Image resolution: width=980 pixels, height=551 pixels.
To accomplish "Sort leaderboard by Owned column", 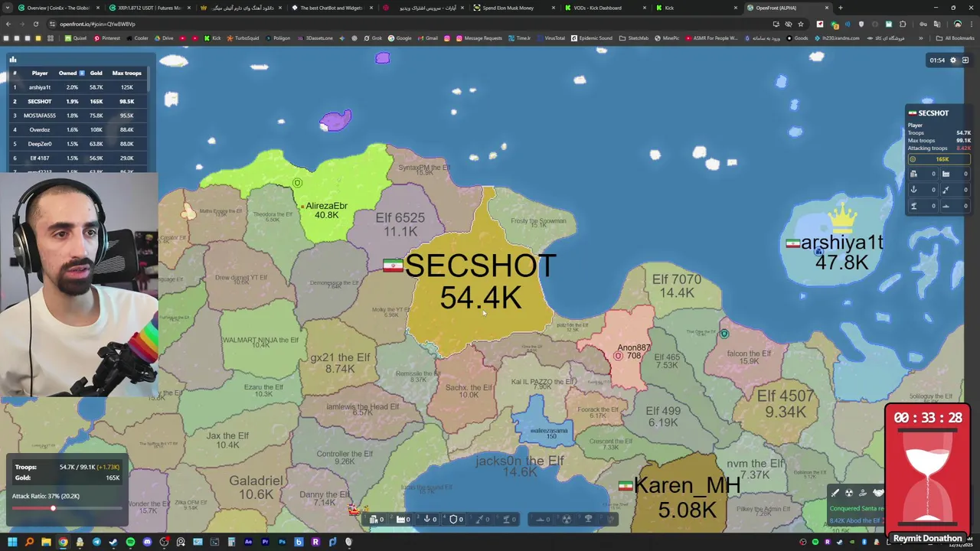I will pos(71,73).
